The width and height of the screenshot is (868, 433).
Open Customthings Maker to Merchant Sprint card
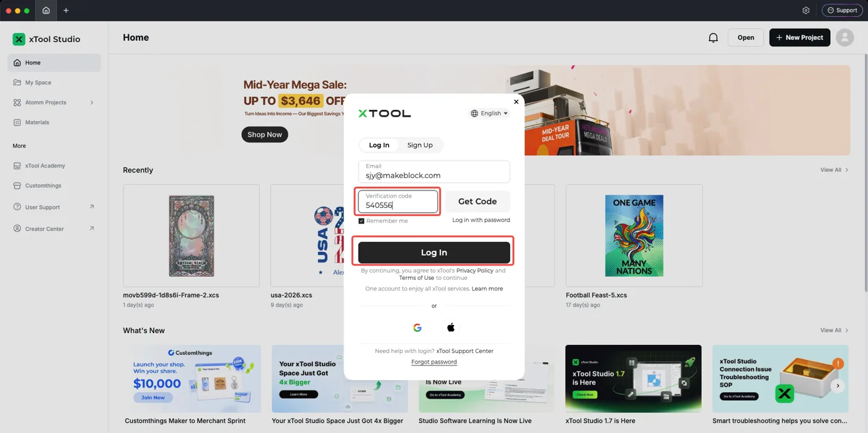click(192, 379)
